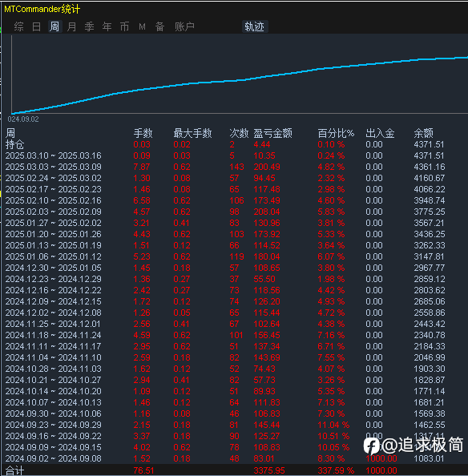Click trade count value 143
The image size is (468, 476).
[x=236, y=167]
